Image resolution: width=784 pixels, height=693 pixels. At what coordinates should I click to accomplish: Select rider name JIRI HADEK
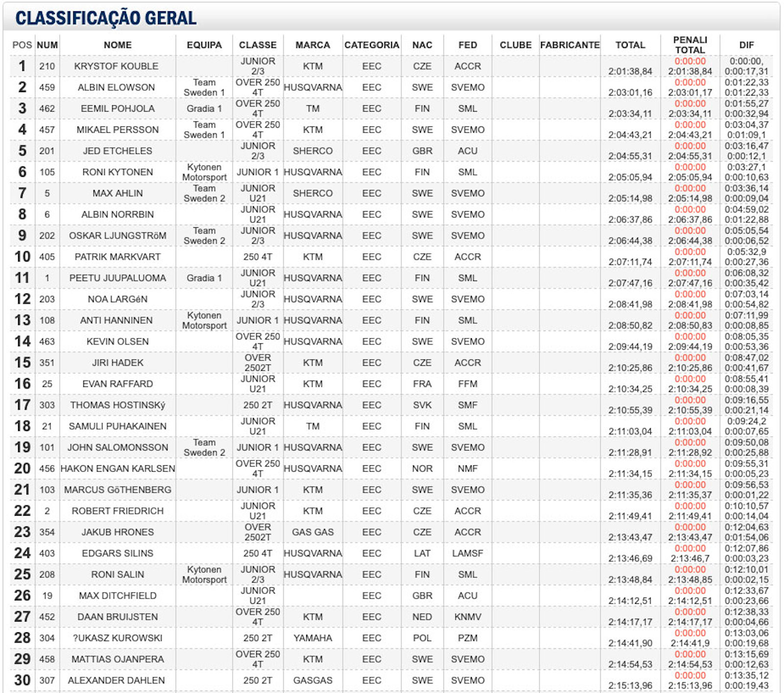click(x=118, y=363)
